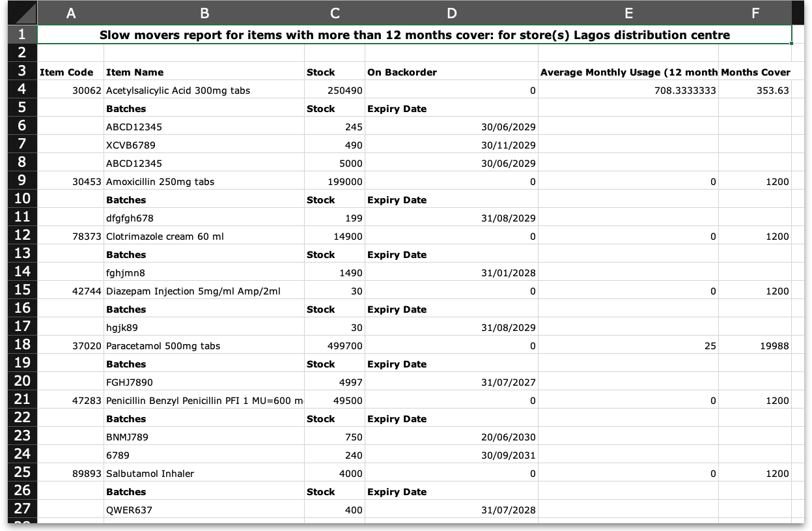The width and height of the screenshot is (812, 531).
Task: Select item code 89893 cell
Action: click(87, 474)
